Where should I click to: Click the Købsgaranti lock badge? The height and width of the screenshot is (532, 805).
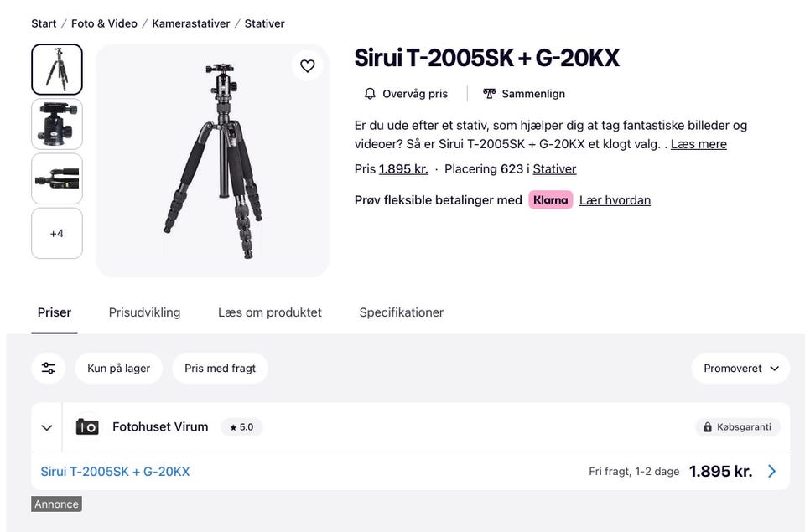[738, 427]
